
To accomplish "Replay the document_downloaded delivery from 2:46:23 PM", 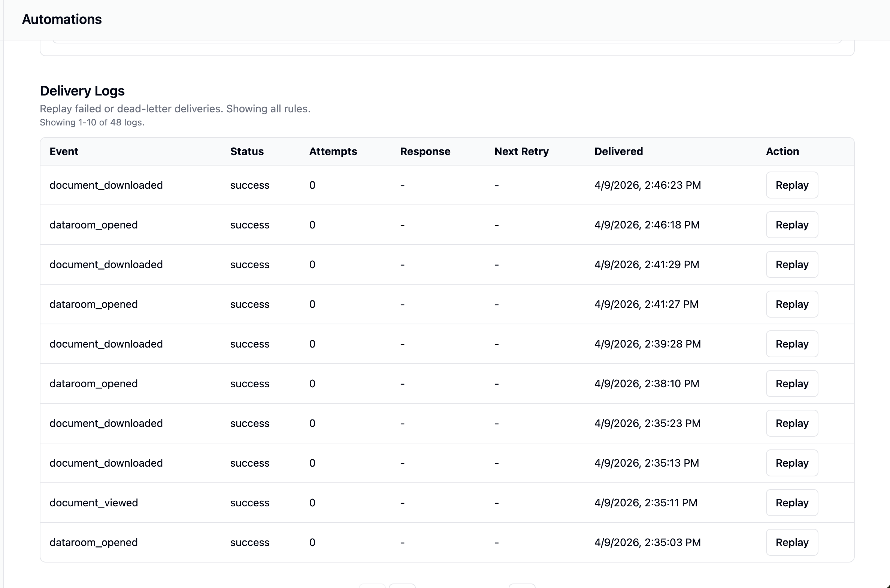I will pos(791,185).
